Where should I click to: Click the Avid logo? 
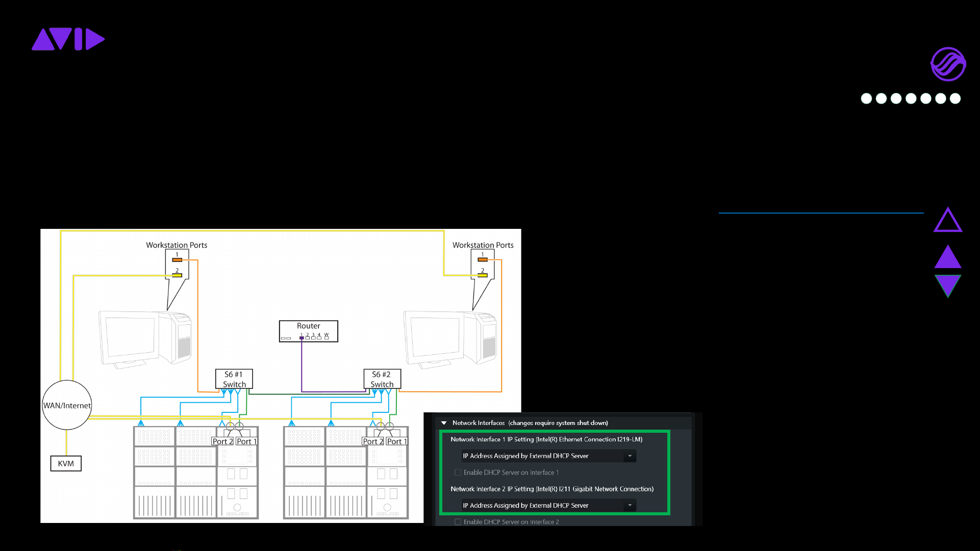coord(68,39)
